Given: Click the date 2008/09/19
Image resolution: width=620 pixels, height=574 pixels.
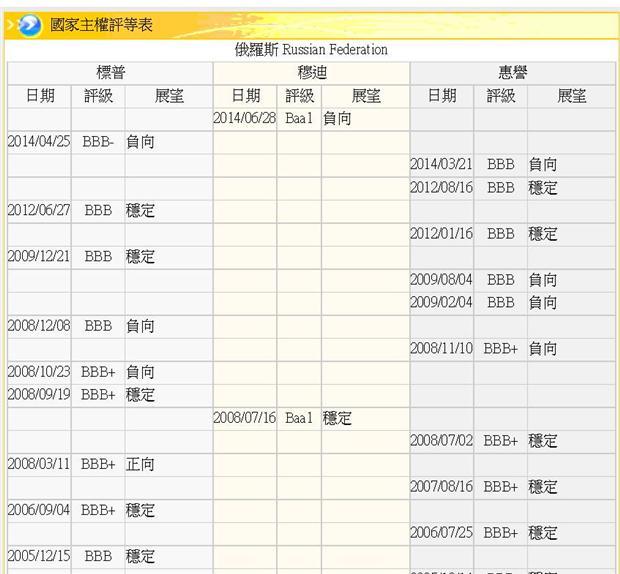Looking at the screenshot, I should click(x=39, y=395).
